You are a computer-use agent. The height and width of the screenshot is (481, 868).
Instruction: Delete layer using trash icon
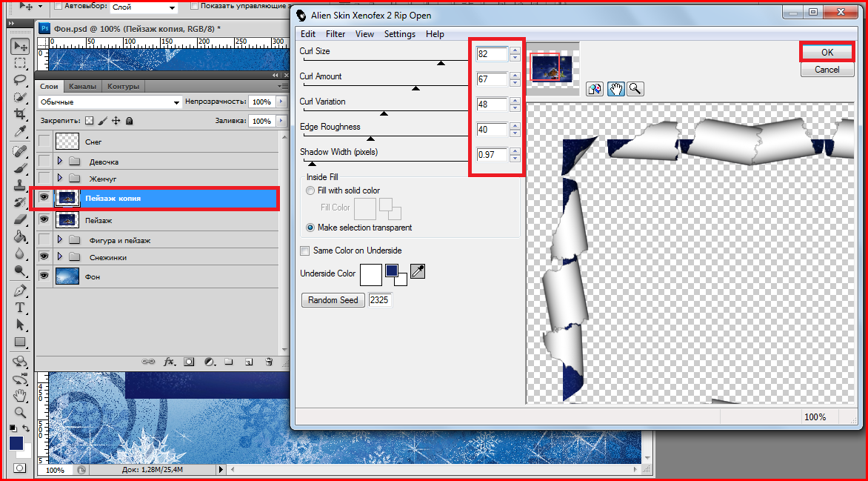[x=269, y=362]
